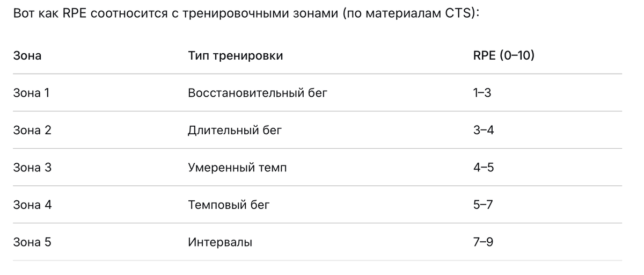Click the RPE value '5–7'
The width and height of the screenshot is (644, 275).
(483, 205)
